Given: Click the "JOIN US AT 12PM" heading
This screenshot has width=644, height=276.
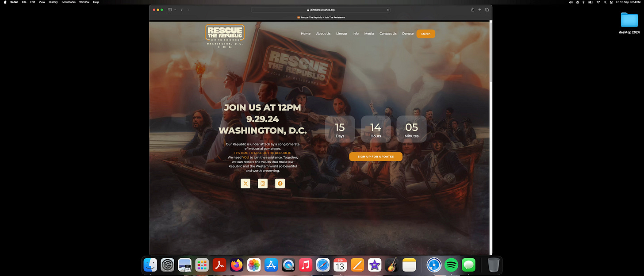Looking at the screenshot, I should [262, 107].
